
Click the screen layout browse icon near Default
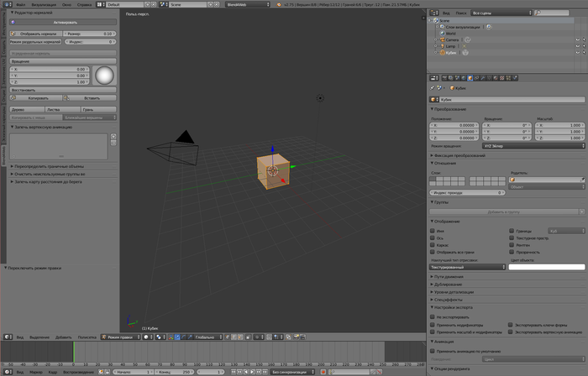click(x=102, y=4)
